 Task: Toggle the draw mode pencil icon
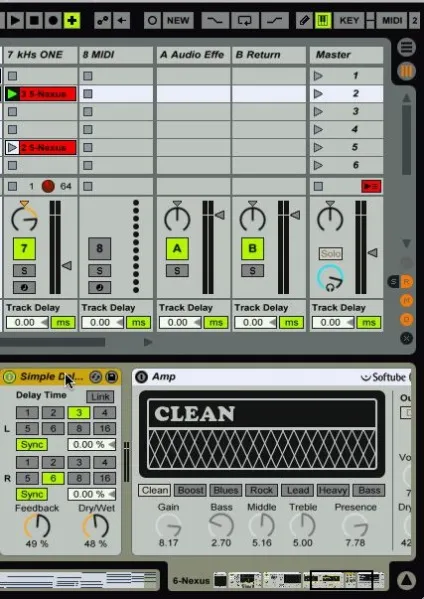(x=304, y=20)
